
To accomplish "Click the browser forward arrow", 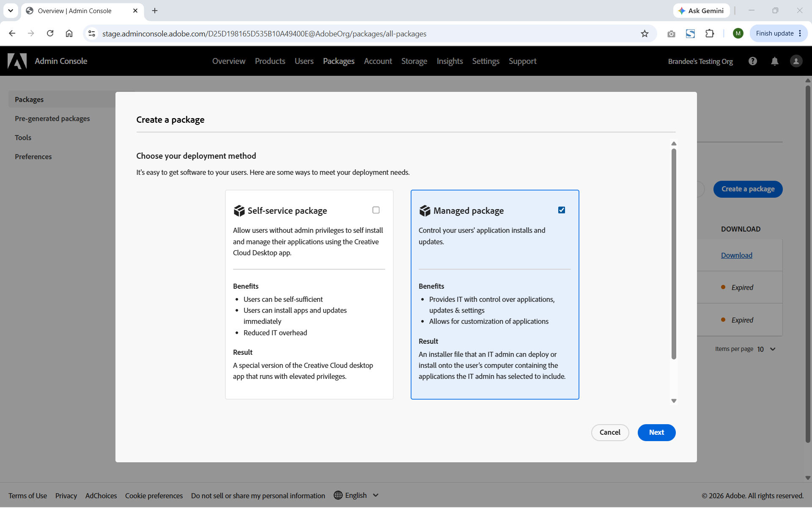I will pyautogui.click(x=31, y=33).
